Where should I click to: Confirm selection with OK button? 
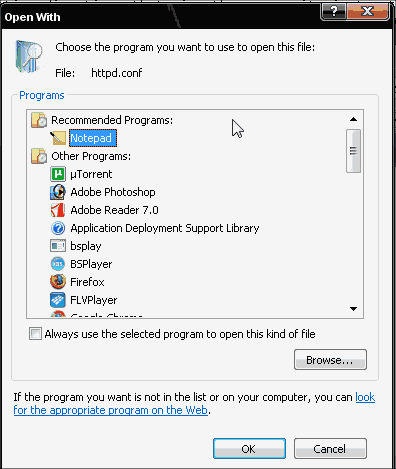click(x=249, y=449)
